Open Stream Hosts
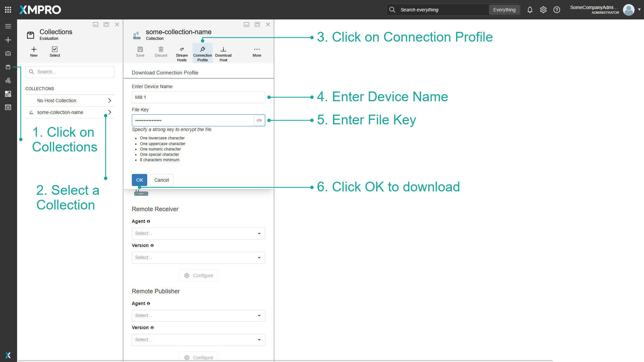The width and height of the screenshot is (644, 362). [x=182, y=54]
